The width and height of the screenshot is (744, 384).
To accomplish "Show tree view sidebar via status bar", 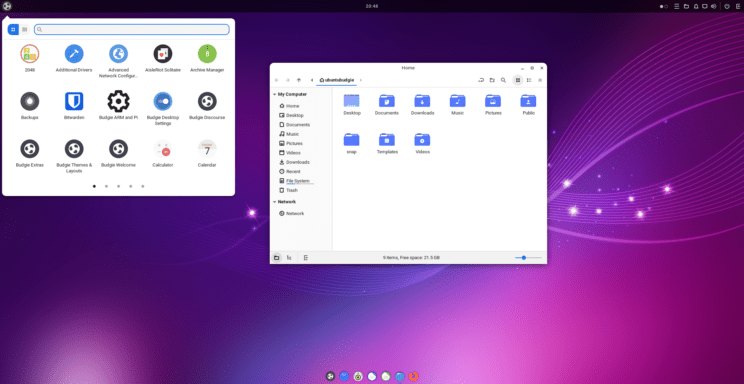I will coord(289,258).
